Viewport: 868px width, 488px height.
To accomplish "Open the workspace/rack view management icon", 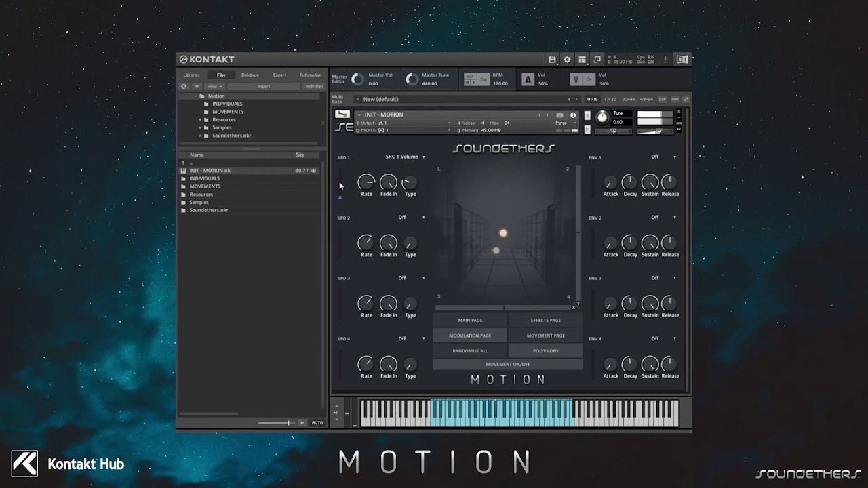I will [x=583, y=60].
